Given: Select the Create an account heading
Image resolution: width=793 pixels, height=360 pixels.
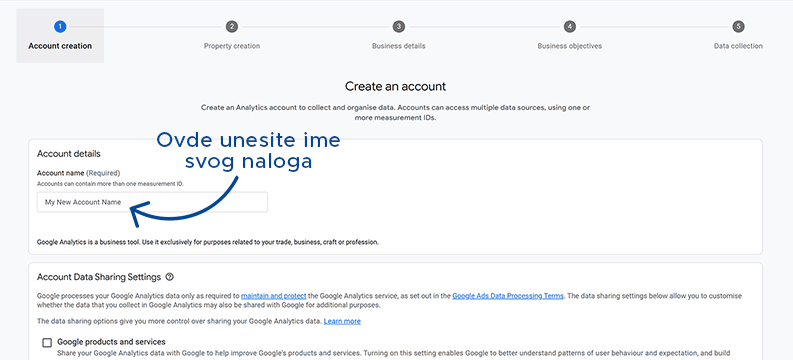Looking at the screenshot, I should [395, 86].
